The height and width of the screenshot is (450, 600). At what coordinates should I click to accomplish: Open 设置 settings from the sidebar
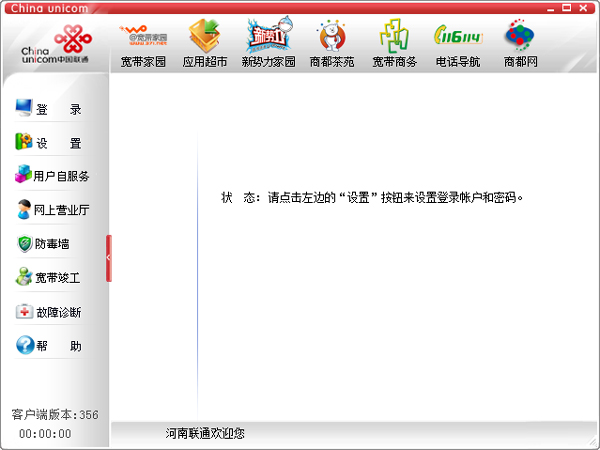(x=55, y=143)
